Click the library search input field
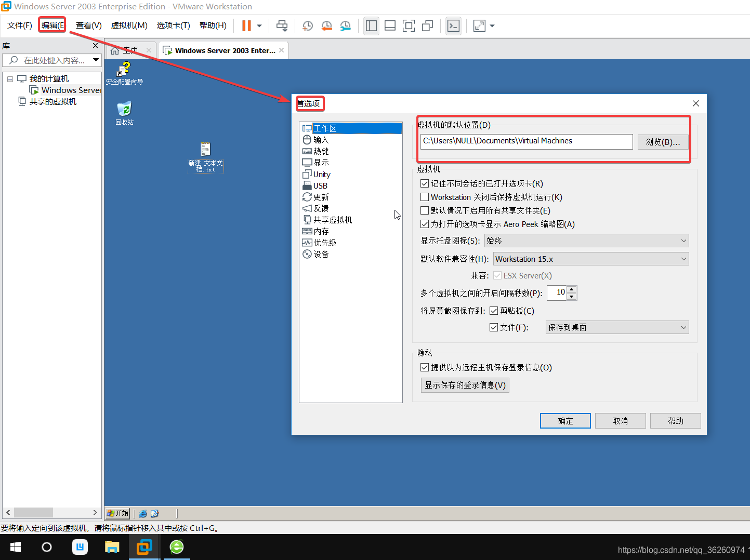The width and height of the screenshot is (750, 560). point(52,60)
